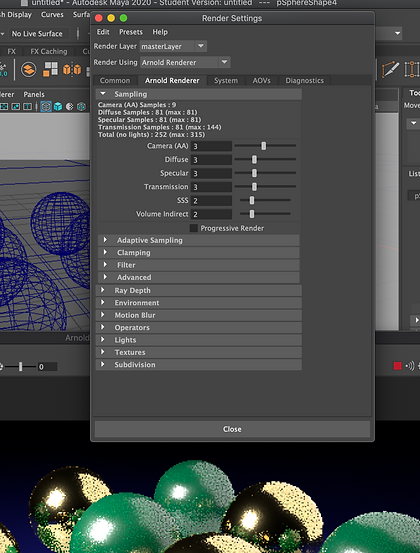The height and width of the screenshot is (553, 420).
Task: Open the Edit menu in Render Settings
Action: [x=103, y=32]
